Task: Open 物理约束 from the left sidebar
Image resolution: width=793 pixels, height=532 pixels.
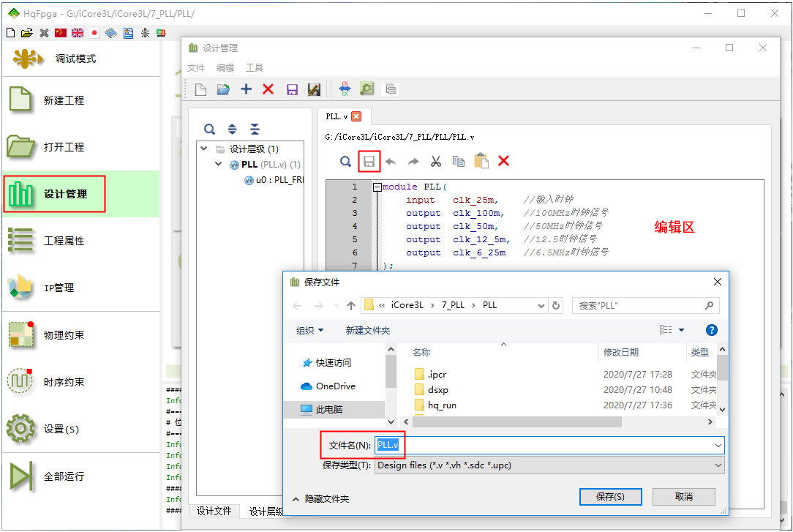Action: [64, 335]
